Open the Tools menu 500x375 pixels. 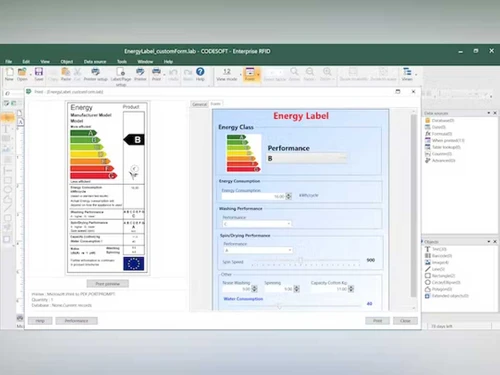pyautogui.click(x=122, y=62)
